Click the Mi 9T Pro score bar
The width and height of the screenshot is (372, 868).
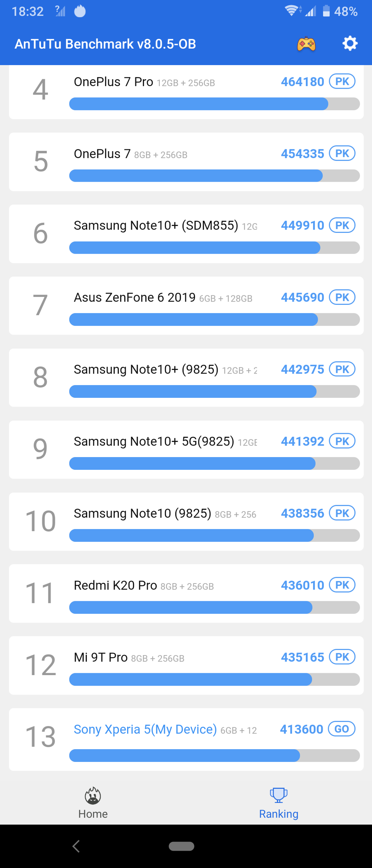(214, 679)
